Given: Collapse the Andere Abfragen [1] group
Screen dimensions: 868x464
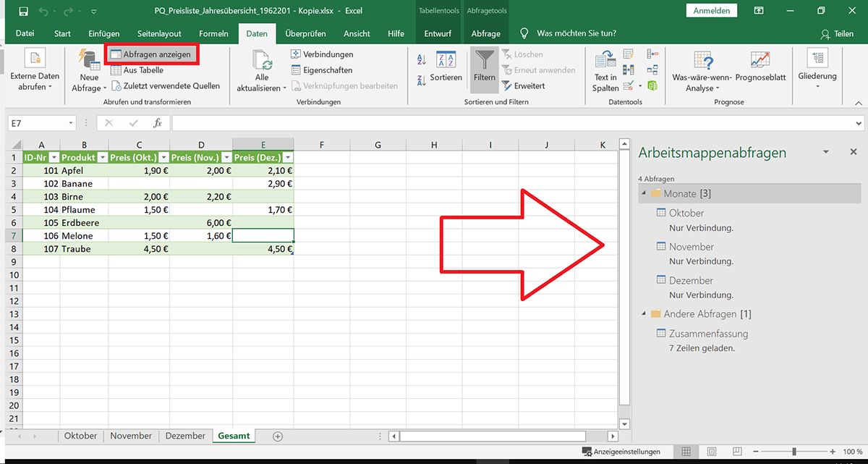Looking at the screenshot, I should [644, 314].
